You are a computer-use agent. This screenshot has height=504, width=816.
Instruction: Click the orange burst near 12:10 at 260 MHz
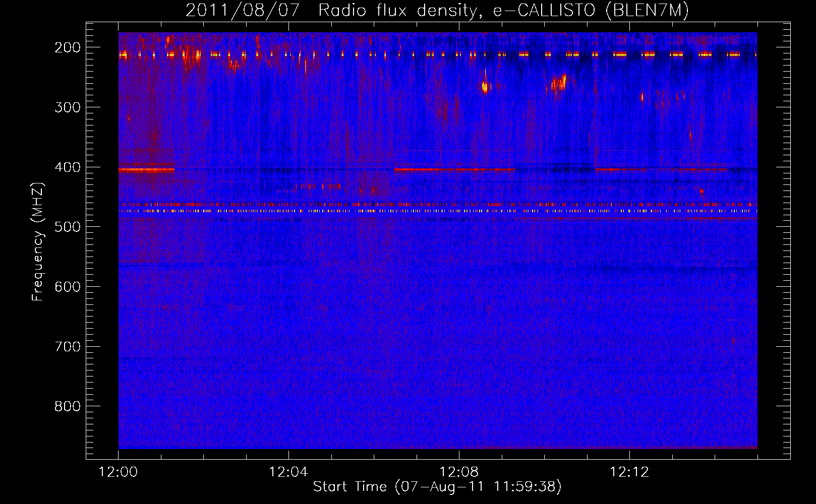(x=558, y=83)
